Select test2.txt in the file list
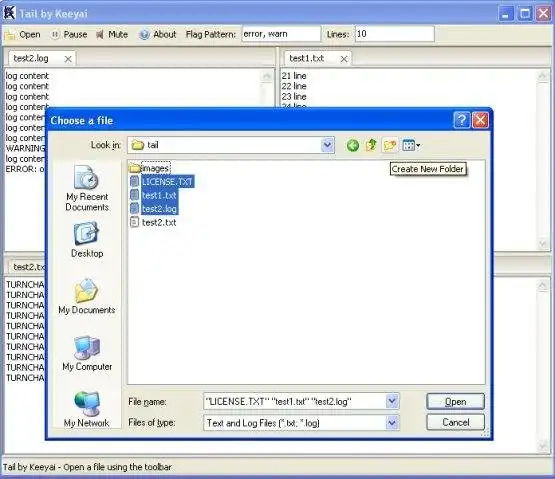The height and width of the screenshot is (479, 555). (x=153, y=222)
